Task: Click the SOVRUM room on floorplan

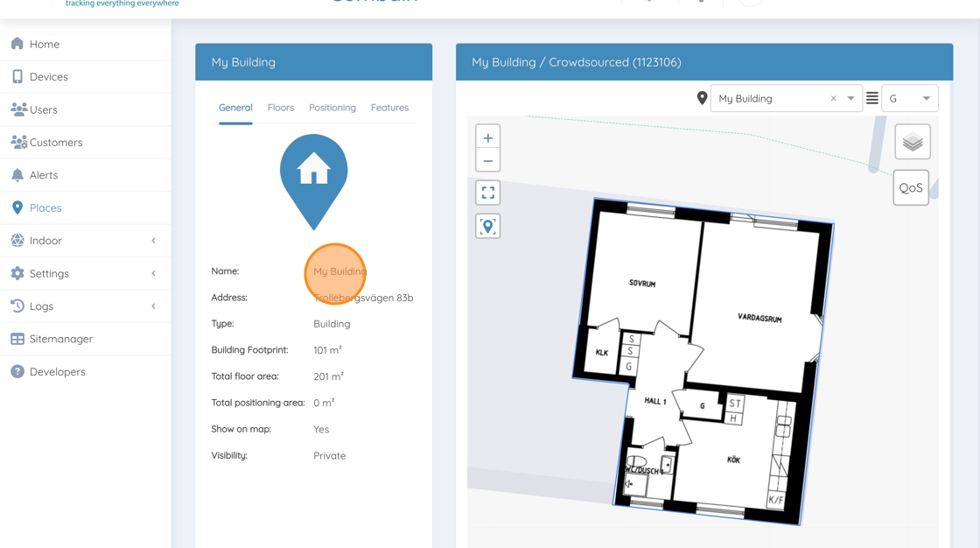Action: click(x=642, y=284)
